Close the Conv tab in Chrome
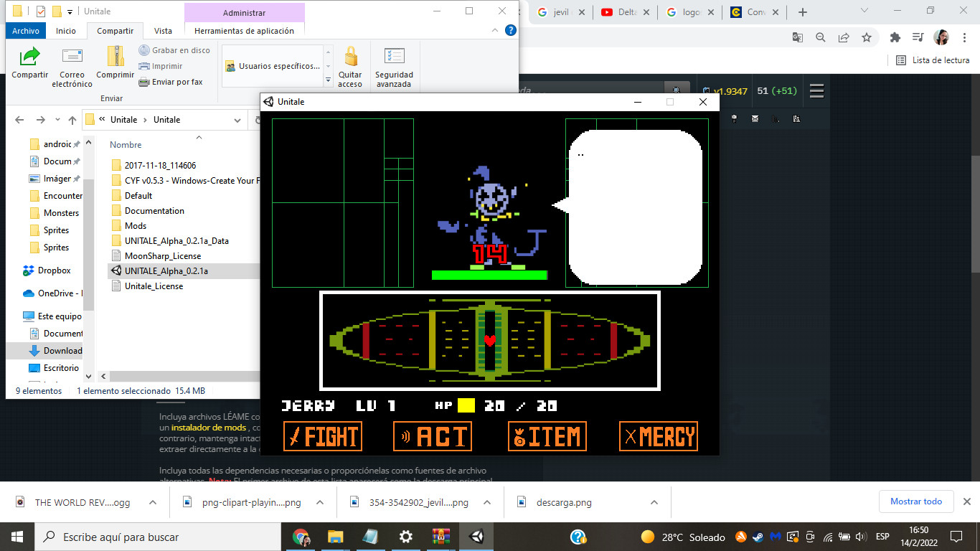The image size is (980, 551). 776,12
